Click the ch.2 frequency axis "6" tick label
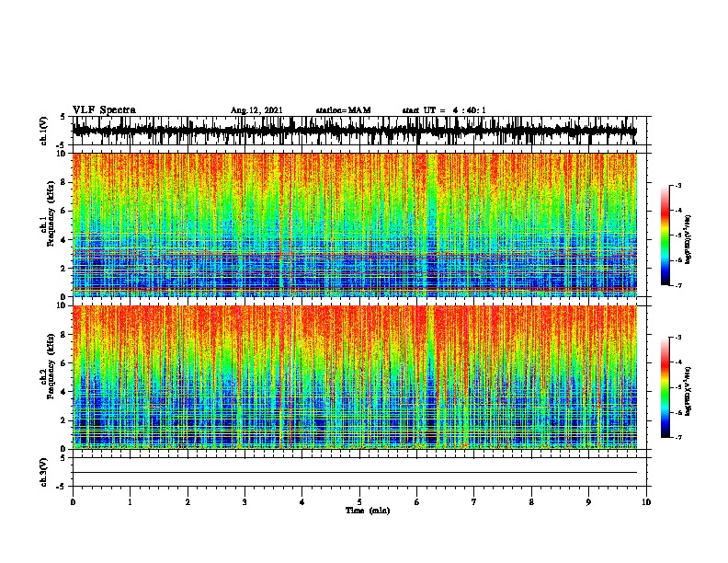728x563 pixels. click(x=64, y=362)
